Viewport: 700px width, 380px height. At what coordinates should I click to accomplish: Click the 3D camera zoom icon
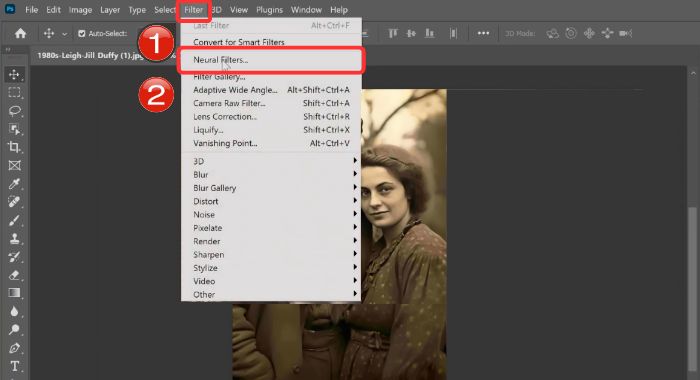pyautogui.click(x=626, y=33)
